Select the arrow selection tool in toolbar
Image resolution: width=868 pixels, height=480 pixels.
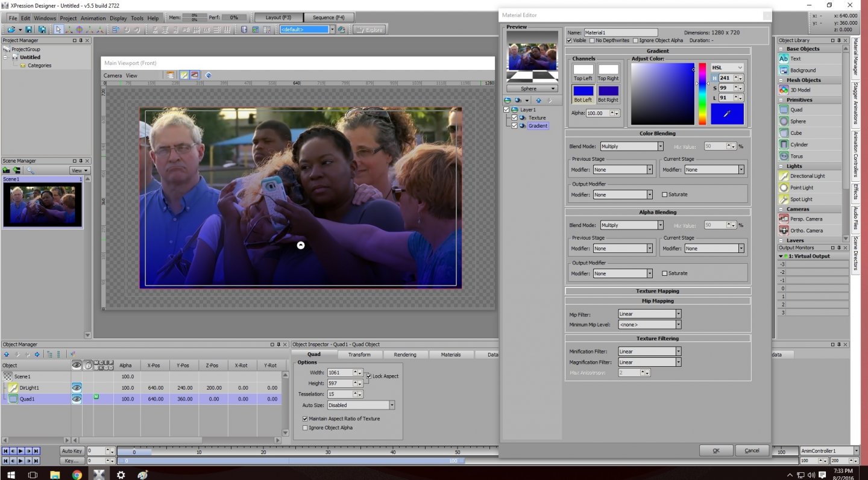pyautogui.click(x=58, y=30)
